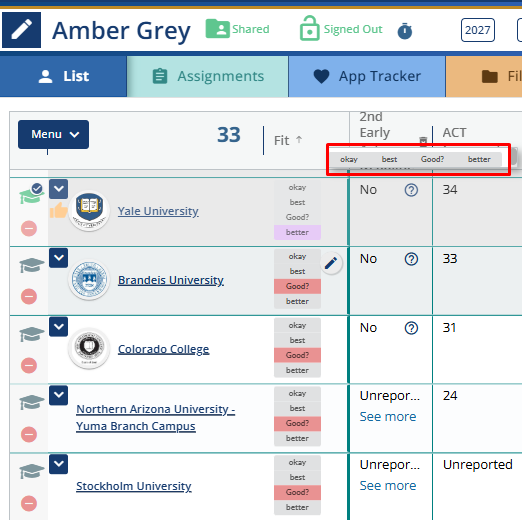This screenshot has width=522, height=520.
Task: Click the thumbs-up icon on Yale University
Action: click(x=58, y=210)
